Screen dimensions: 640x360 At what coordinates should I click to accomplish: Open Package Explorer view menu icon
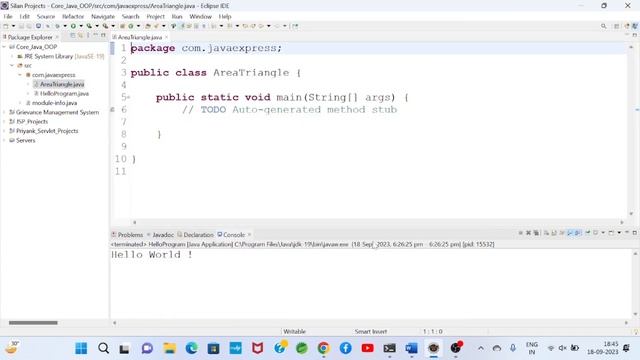pos(88,36)
